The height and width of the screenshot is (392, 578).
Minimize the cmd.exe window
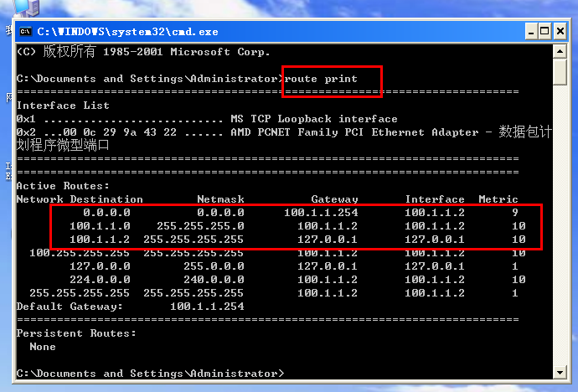point(531,32)
